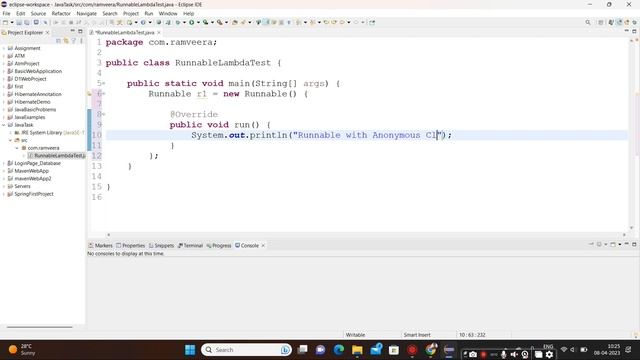Open the File menu
The height and width of the screenshot is (360, 640).
[x=7, y=13]
